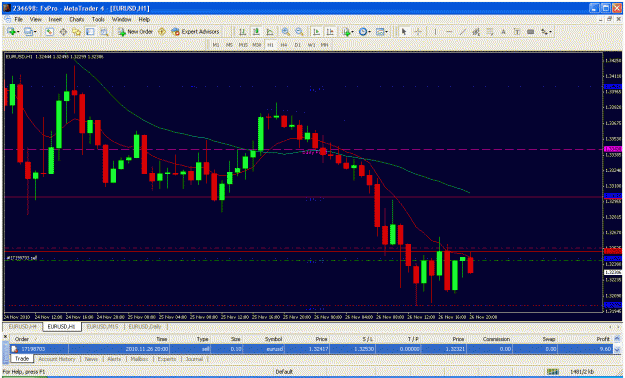Open the Indicators list dropdown
Screen dimensions: 625x378
pyautogui.click(x=348, y=32)
